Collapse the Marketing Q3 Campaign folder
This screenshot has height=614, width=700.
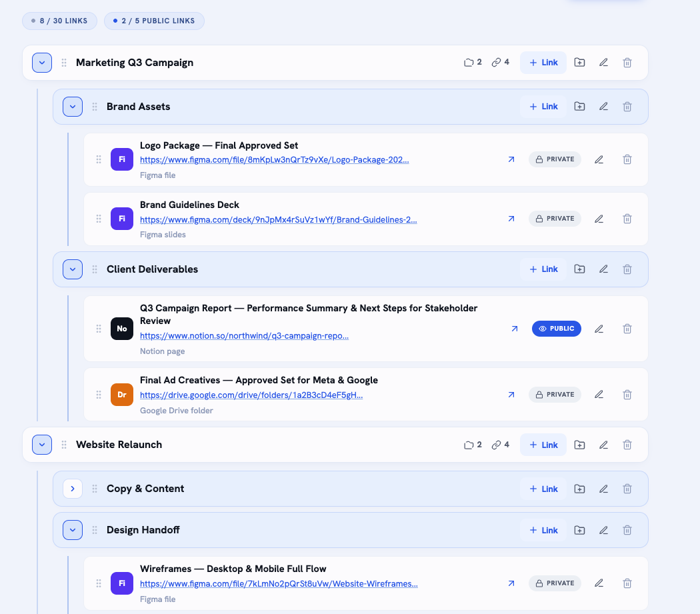pos(42,63)
